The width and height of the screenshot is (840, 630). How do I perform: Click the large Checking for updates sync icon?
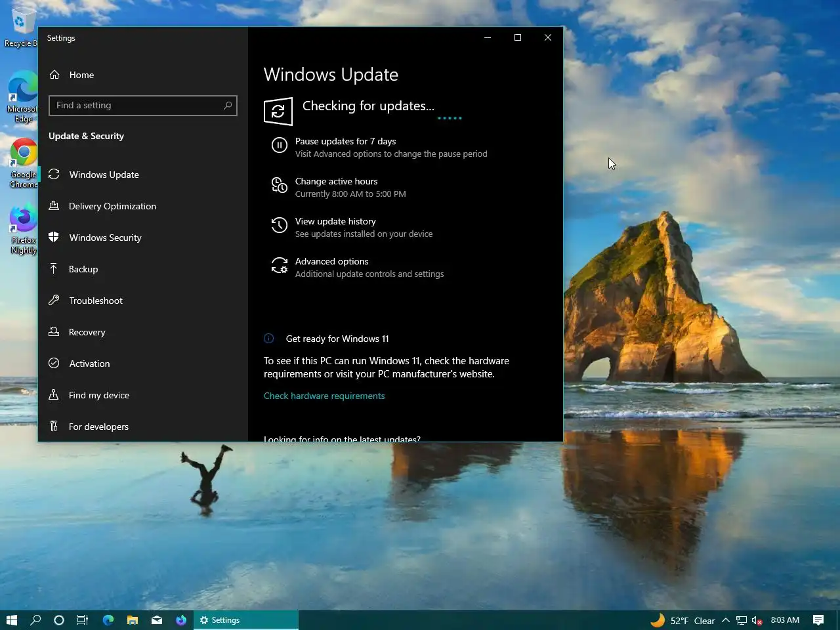tap(278, 112)
